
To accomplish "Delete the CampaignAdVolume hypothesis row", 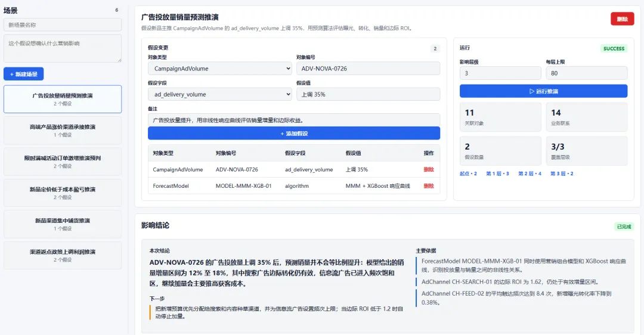I will point(428,169).
